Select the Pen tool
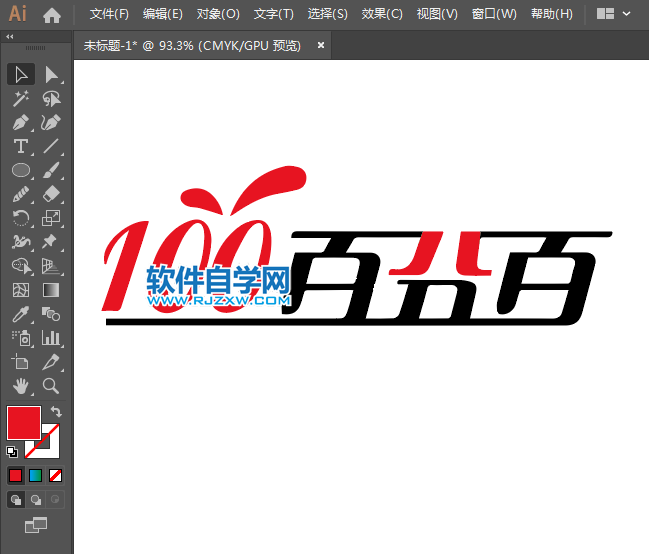Screen dimensions: 649x554 [x=21, y=123]
